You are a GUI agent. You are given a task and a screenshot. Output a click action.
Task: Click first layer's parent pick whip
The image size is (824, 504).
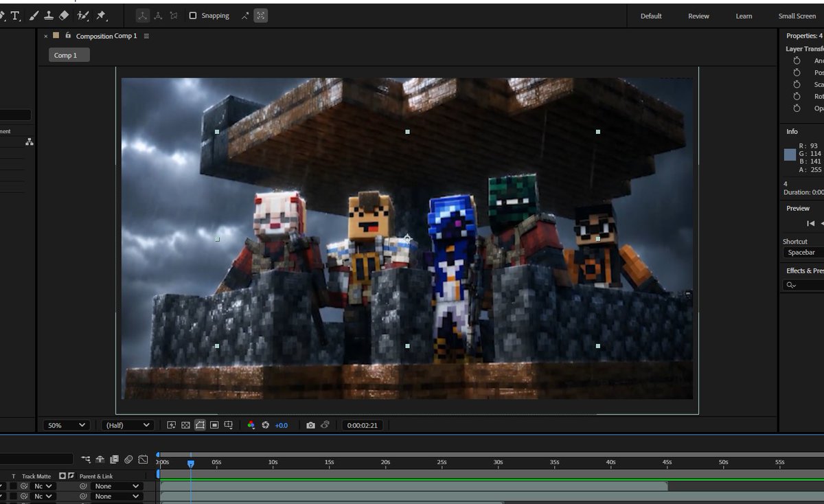[83, 486]
